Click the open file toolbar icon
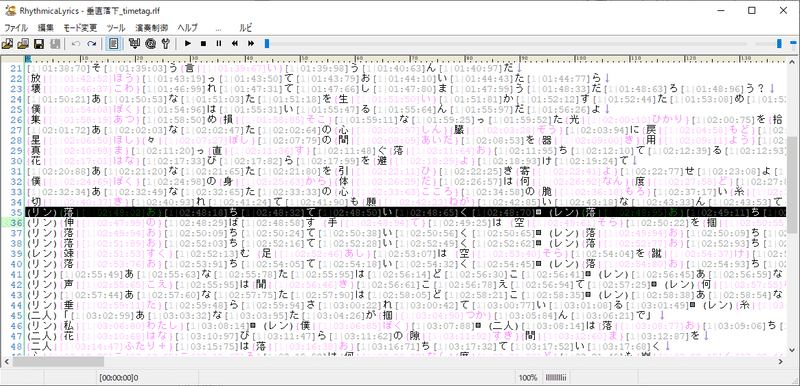Image resolution: width=800 pixels, height=386 pixels. 8,44
